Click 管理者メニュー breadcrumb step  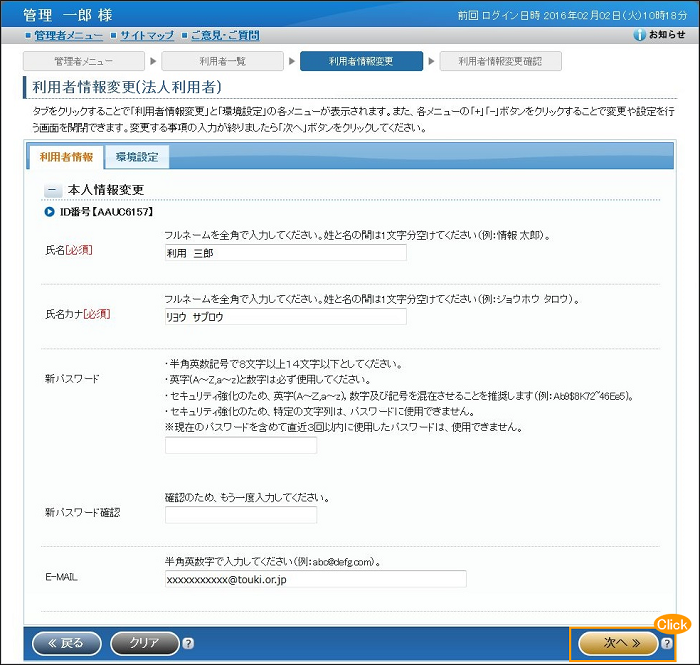83,61
